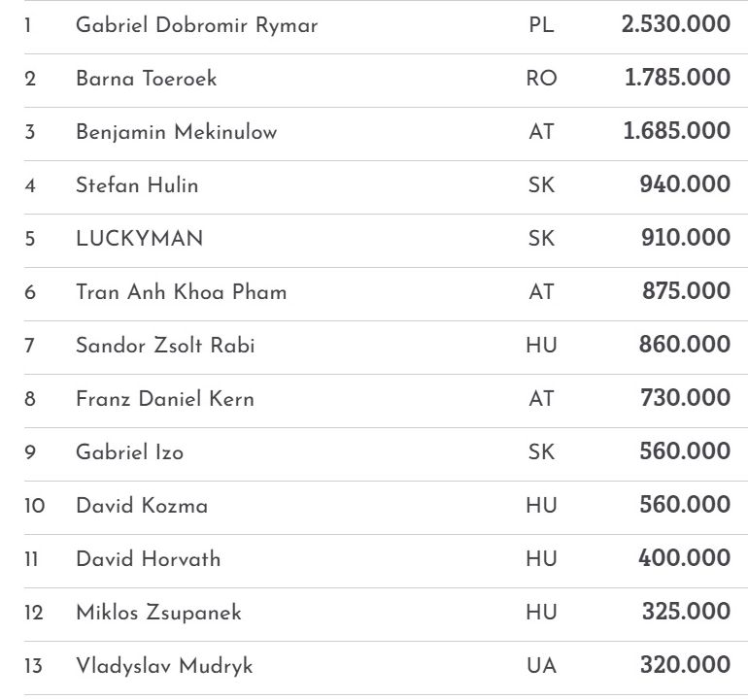Click Vladyslav Mudryk's name
The width and height of the screenshot is (748, 700).
click(x=164, y=666)
